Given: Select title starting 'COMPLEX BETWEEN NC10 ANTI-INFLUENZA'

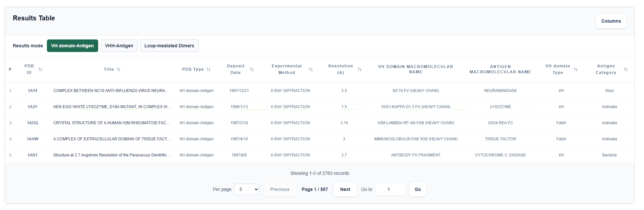Looking at the screenshot, I should [x=111, y=91].
